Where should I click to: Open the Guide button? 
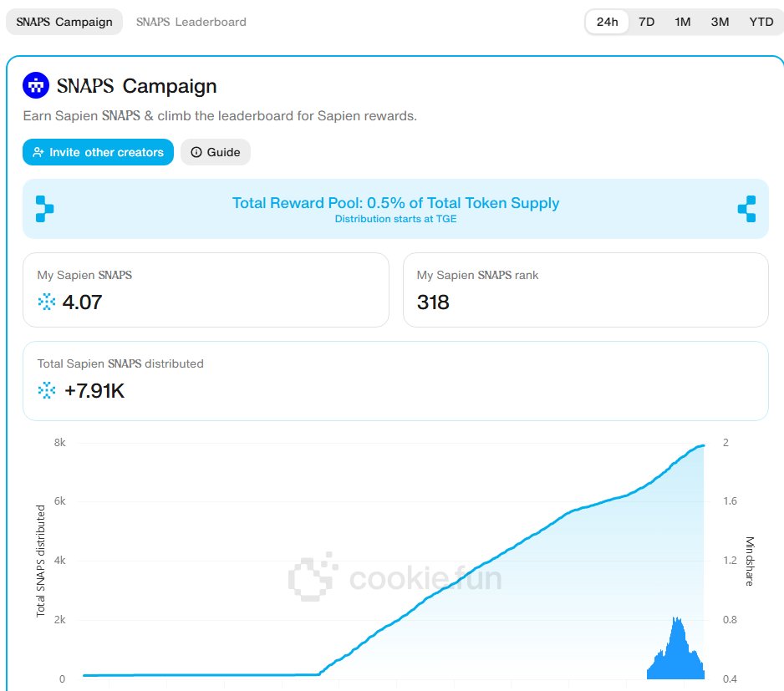pyautogui.click(x=216, y=152)
